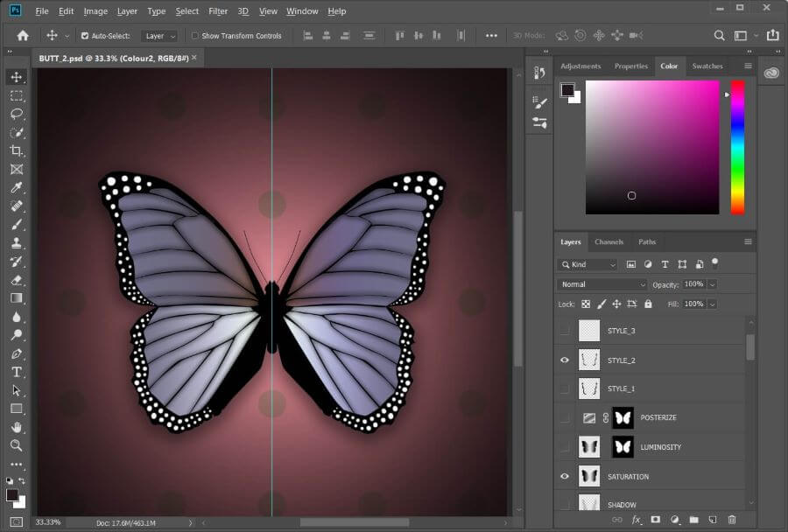This screenshot has width=788, height=532.
Task: Create a new group with the folder icon
Action: pos(693,520)
